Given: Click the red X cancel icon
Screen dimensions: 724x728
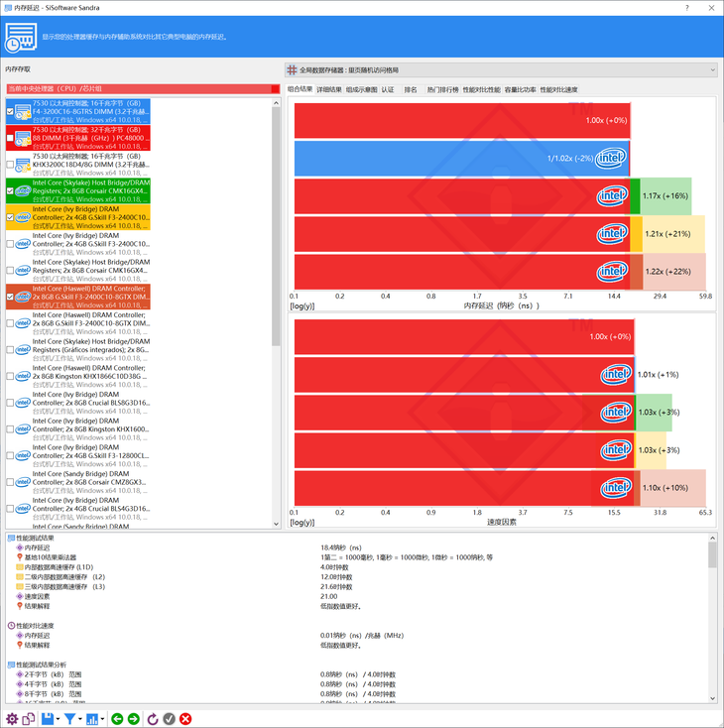Looking at the screenshot, I should pos(185,718).
